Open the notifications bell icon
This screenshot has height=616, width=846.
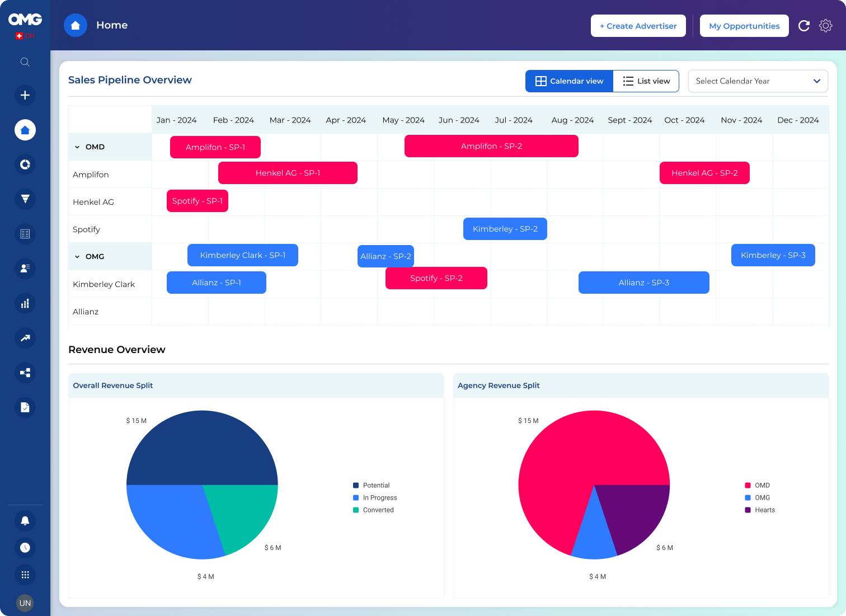[x=25, y=521]
